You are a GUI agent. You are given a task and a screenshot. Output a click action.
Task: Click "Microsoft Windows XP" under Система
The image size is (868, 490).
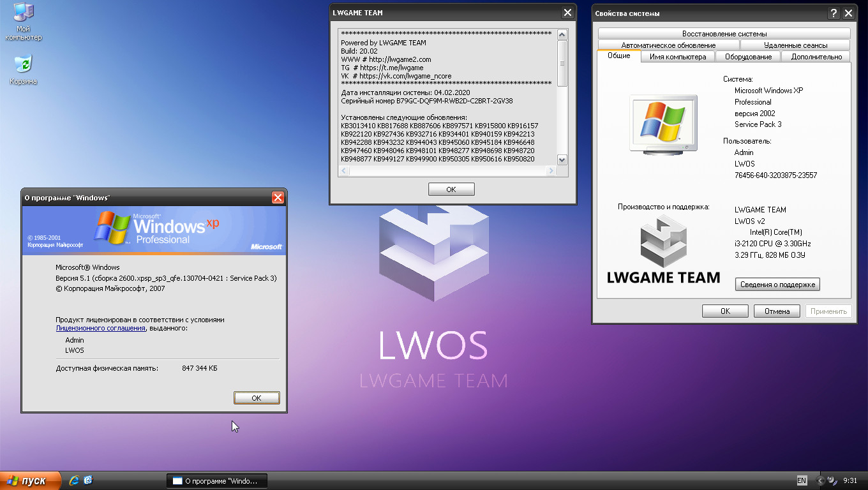click(769, 91)
